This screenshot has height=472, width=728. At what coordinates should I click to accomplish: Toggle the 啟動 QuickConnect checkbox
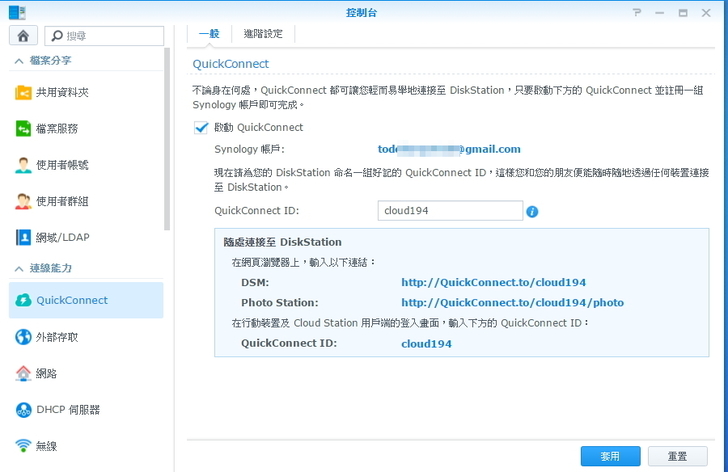pyautogui.click(x=201, y=128)
